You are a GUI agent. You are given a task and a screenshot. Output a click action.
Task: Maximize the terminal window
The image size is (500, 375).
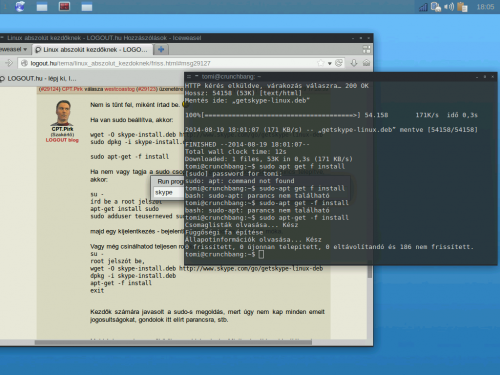click(485, 77)
